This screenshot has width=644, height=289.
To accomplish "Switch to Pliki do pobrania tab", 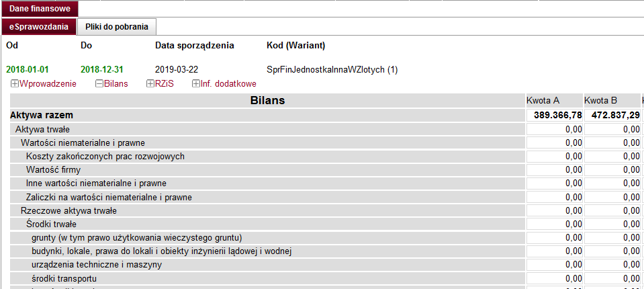I will pos(117,27).
